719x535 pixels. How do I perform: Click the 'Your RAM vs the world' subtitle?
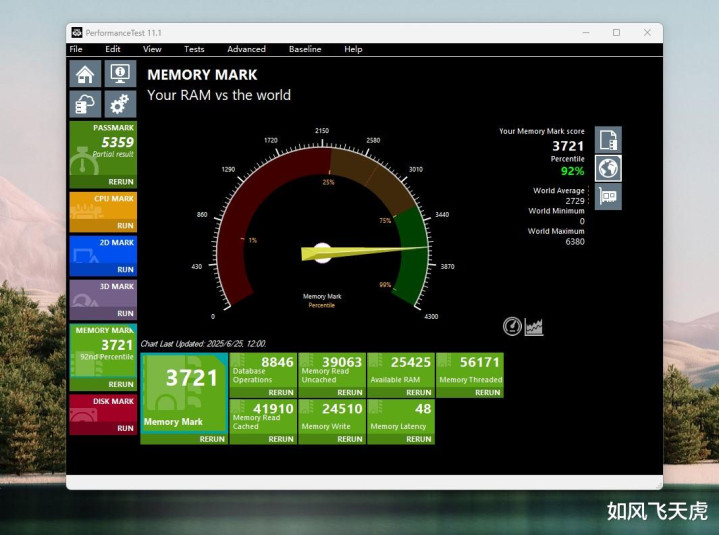pos(219,95)
